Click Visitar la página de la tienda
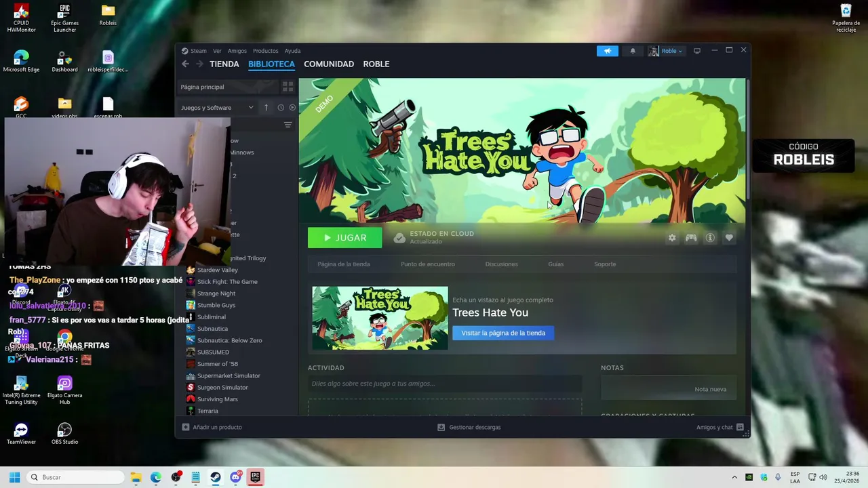The width and height of the screenshot is (868, 488). click(x=503, y=333)
